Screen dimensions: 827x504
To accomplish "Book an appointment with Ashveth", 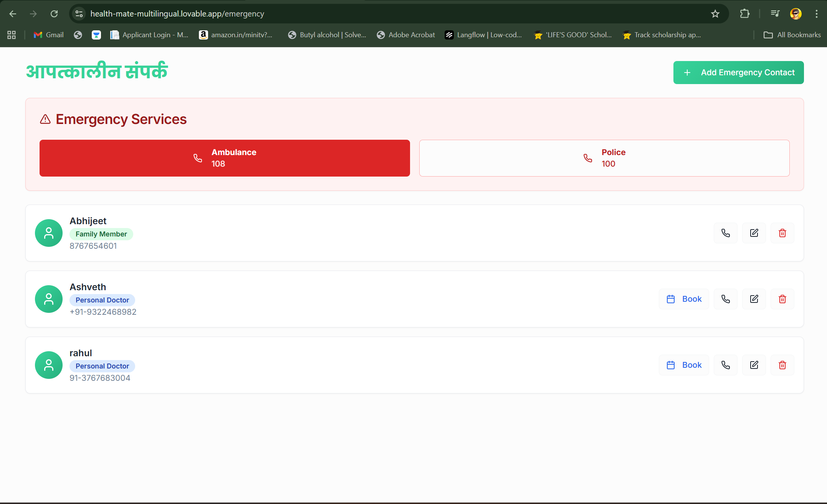I will tap(684, 299).
